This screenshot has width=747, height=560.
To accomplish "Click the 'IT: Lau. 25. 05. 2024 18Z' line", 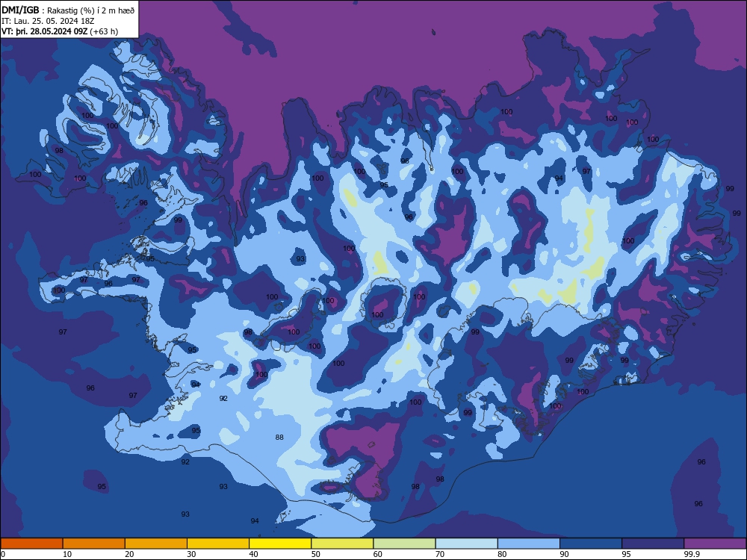I will [48, 21].
